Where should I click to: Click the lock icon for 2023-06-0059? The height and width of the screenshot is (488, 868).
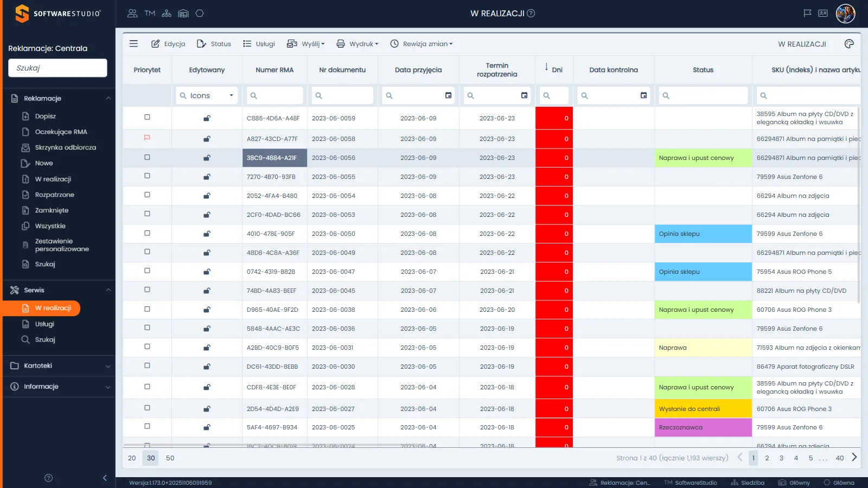click(x=207, y=118)
